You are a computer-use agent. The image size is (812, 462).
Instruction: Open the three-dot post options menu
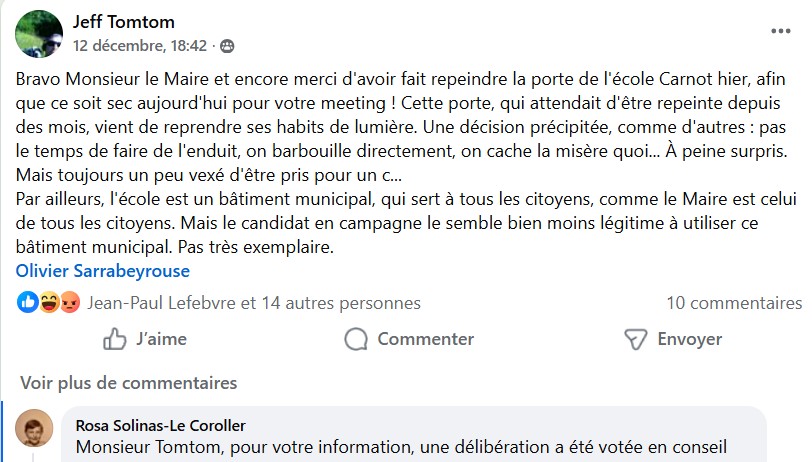point(780,31)
